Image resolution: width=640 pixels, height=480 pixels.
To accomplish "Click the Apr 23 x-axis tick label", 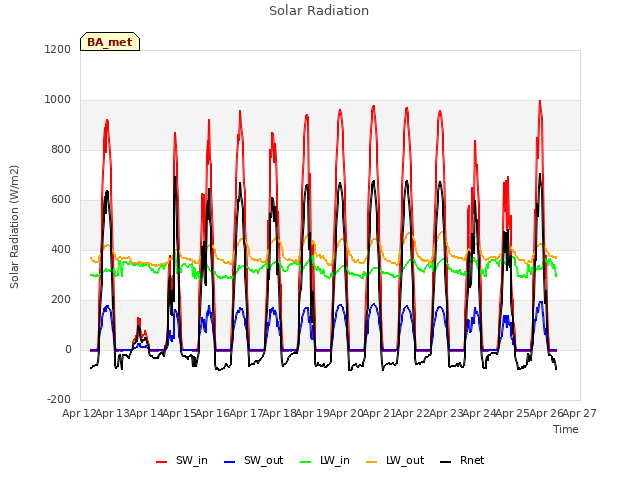I will point(446,413).
